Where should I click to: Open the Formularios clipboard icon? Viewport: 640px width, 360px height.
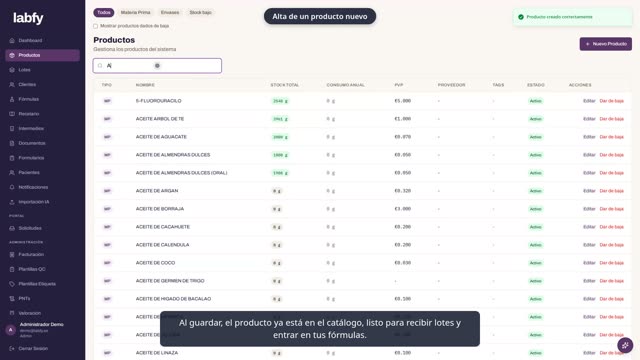pos(12,158)
